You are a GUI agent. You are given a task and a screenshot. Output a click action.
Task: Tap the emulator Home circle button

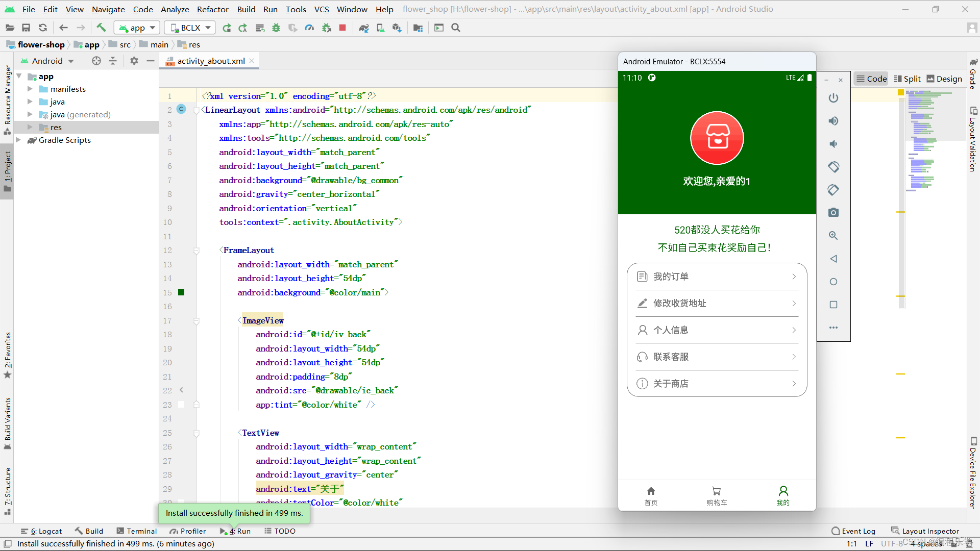(x=834, y=282)
